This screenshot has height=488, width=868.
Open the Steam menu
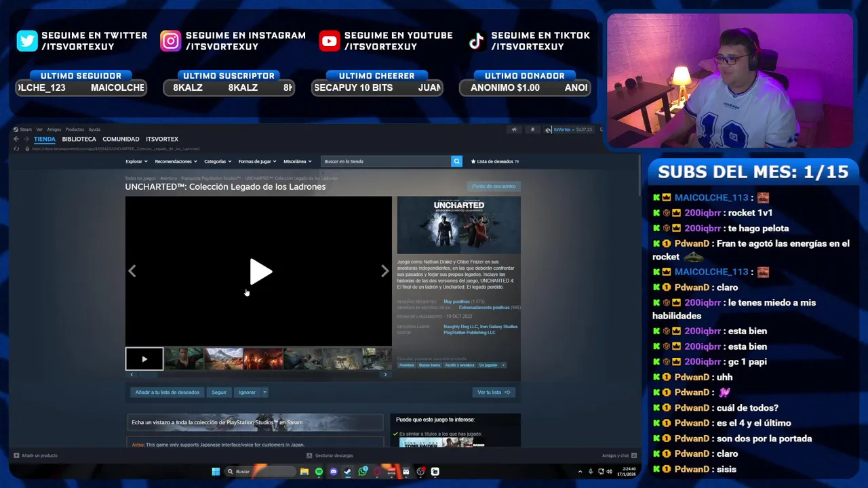(x=25, y=129)
